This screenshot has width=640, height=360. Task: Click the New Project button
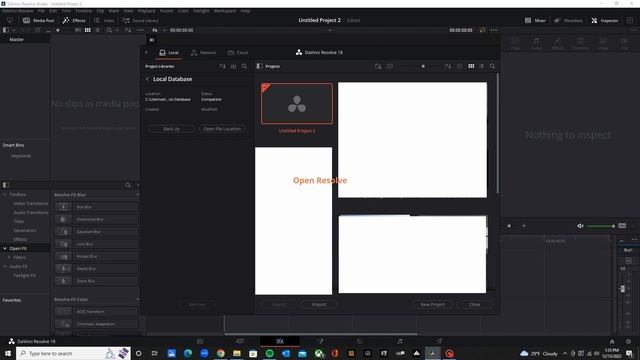click(x=433, y=304)
